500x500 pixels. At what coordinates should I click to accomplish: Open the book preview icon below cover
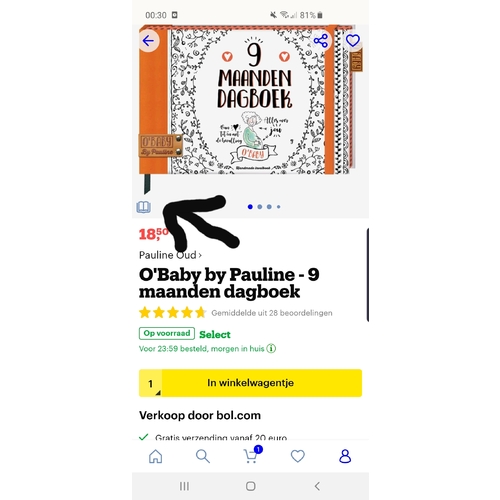coord(144,207)
